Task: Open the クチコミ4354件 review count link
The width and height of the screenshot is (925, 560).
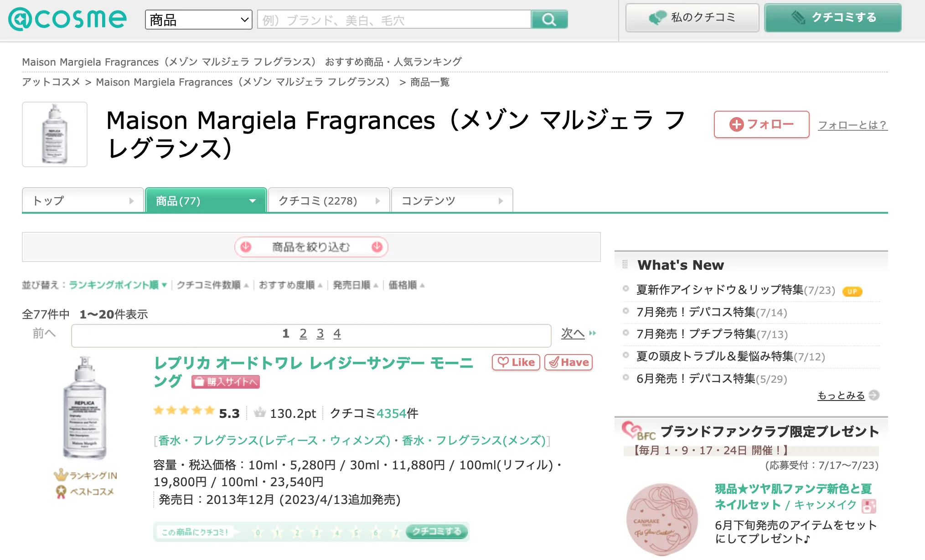Action: click(x=374, y=413)
